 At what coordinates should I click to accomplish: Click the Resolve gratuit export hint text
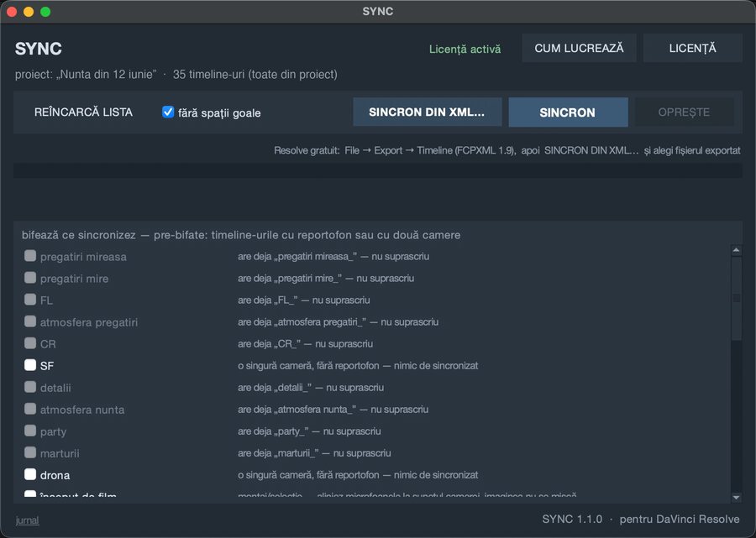(507, 150)
